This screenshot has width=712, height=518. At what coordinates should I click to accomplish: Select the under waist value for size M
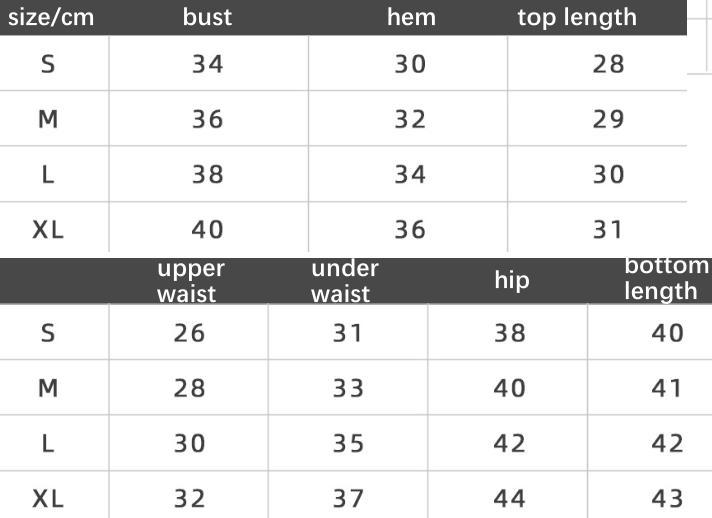[x=348, y=388]
